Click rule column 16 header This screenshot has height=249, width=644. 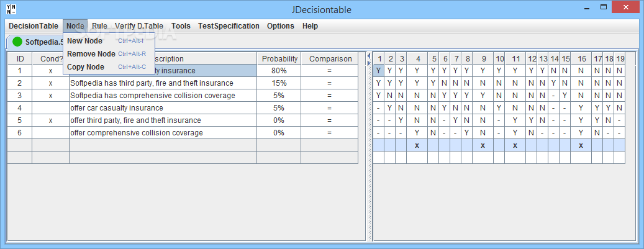coord(581,59)
